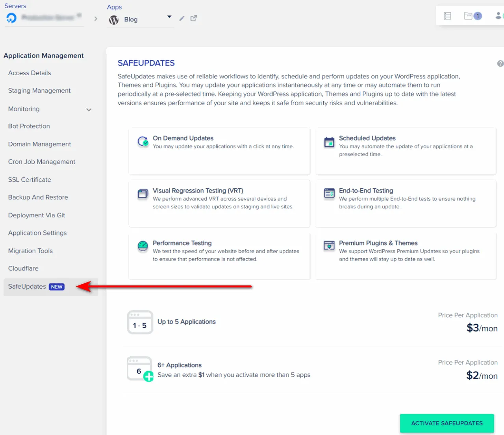The image size is (504, 435).
Task: Open Cron Job Management
Action: tap(42, 161)
